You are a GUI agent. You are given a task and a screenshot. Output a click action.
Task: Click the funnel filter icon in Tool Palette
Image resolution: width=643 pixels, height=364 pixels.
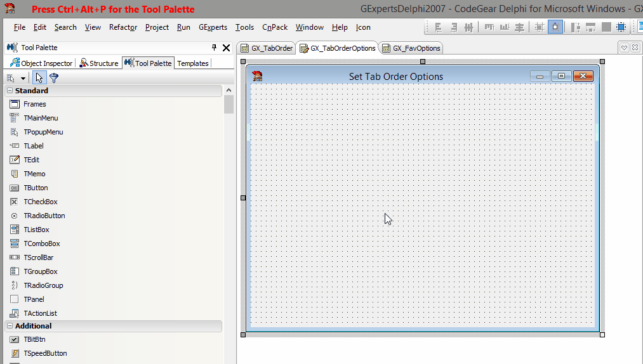tap(54, 78)
